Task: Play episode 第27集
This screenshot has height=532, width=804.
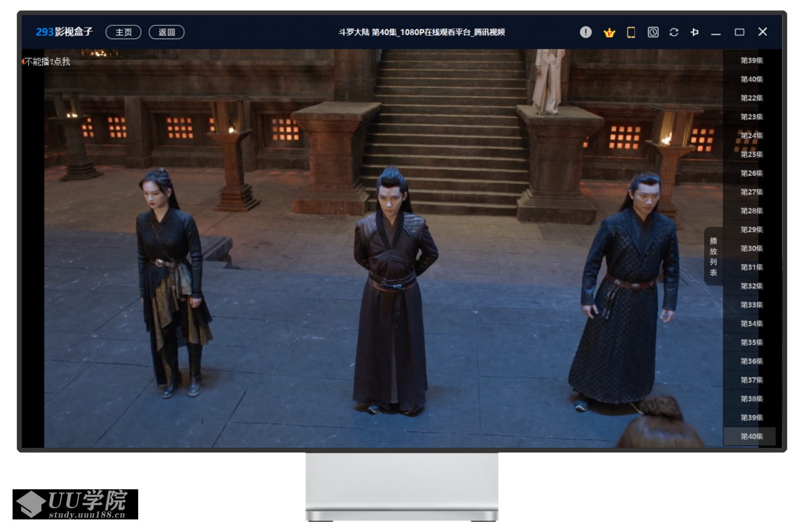Action: 751,192
